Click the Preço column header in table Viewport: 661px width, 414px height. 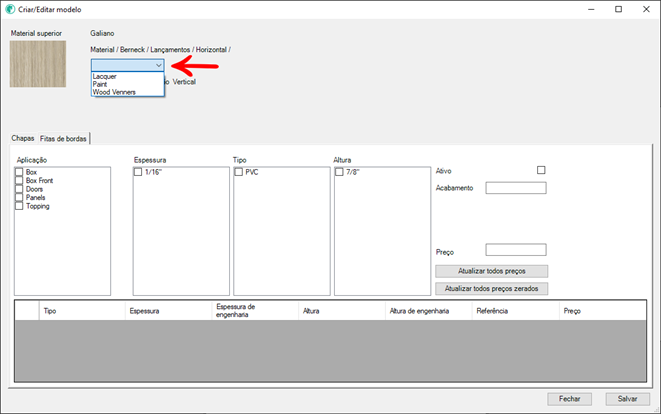[603, 311]
